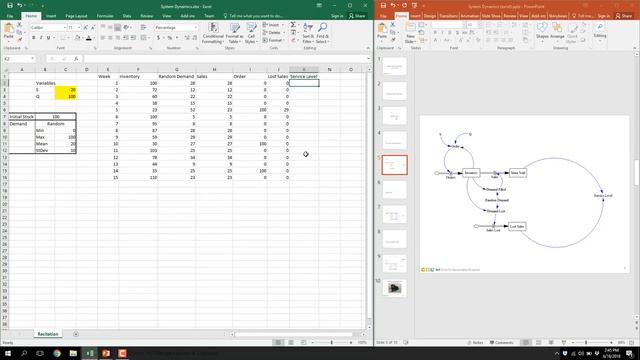This screenshot has height=360, width=640.
Task: Open Format as Table gallery
Action: [x=235, y=33]
